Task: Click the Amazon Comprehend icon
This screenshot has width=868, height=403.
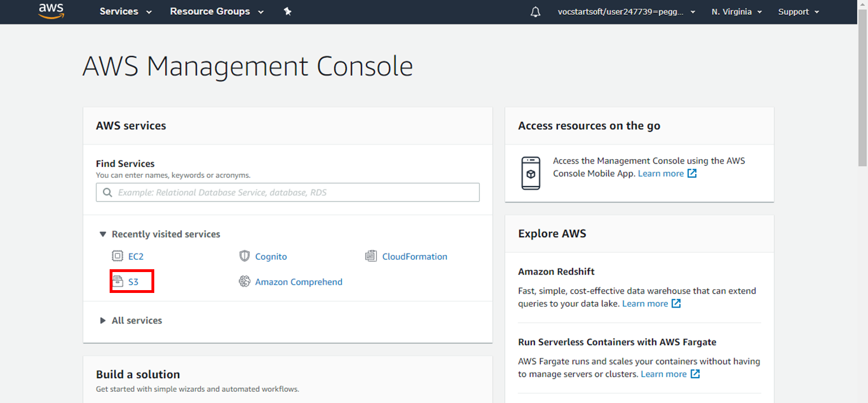Action: 244,281
